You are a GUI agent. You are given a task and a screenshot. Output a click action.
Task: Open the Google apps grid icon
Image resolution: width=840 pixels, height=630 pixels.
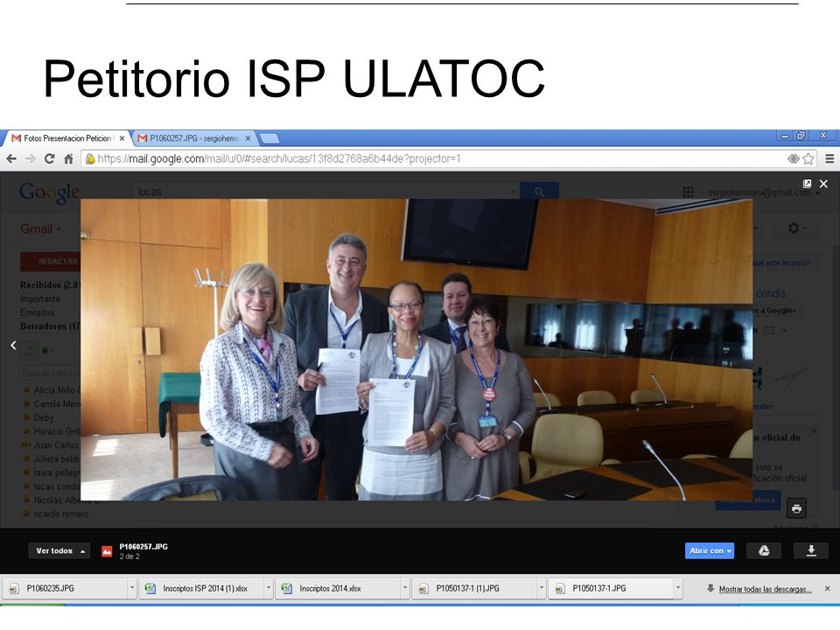689,192
